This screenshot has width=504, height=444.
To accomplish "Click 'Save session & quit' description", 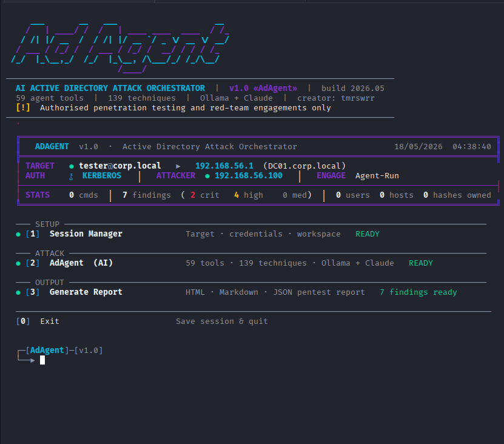I will pos(222,321).
